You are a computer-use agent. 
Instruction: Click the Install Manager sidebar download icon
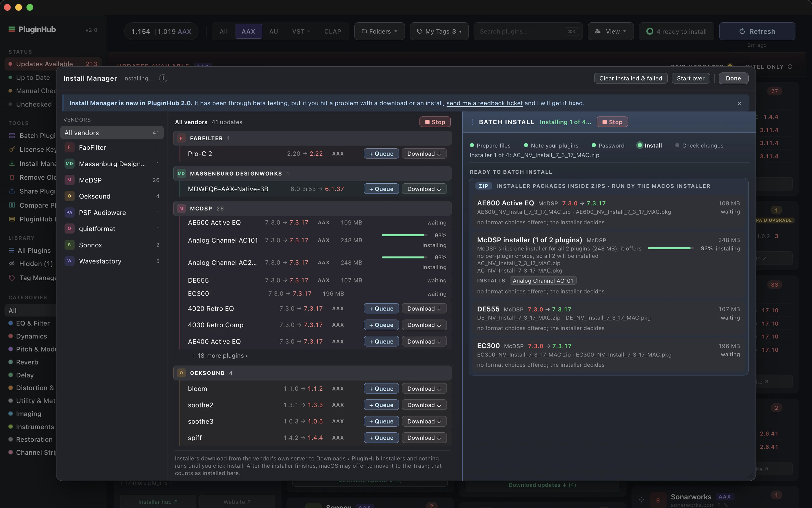12,164
